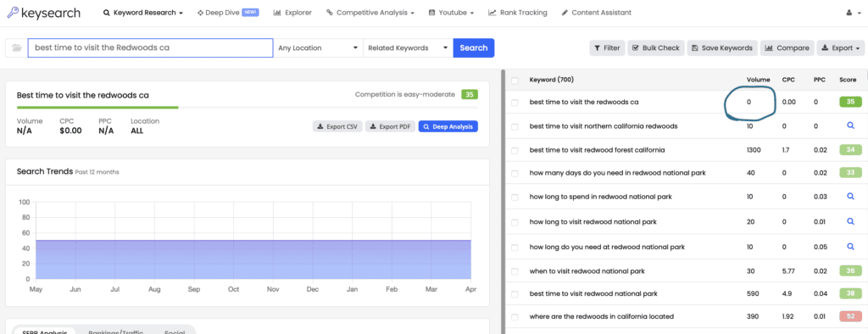Open the folder icon beside search box
Viewport: 868px width, 334px height.
(x=17, y=47)
